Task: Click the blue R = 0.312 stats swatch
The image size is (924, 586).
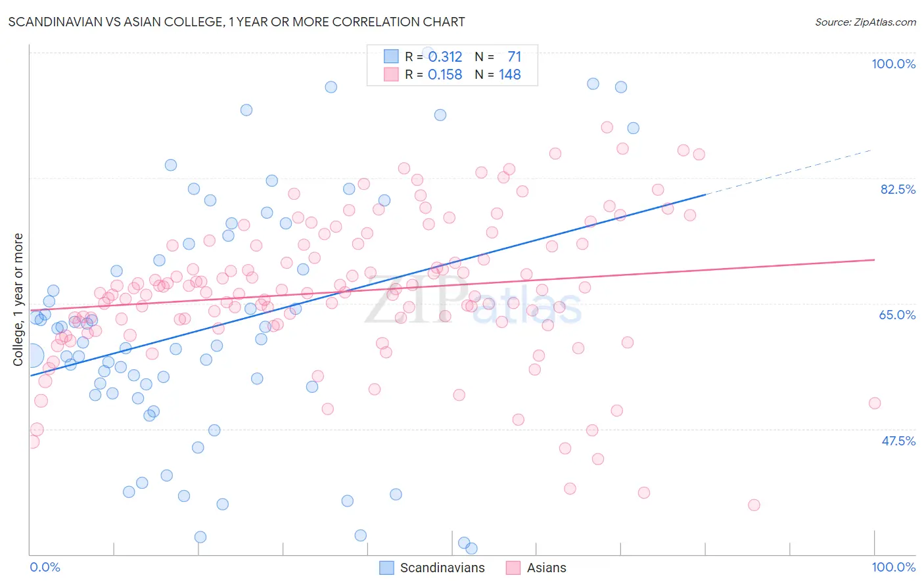Action: tap(391, 56)
